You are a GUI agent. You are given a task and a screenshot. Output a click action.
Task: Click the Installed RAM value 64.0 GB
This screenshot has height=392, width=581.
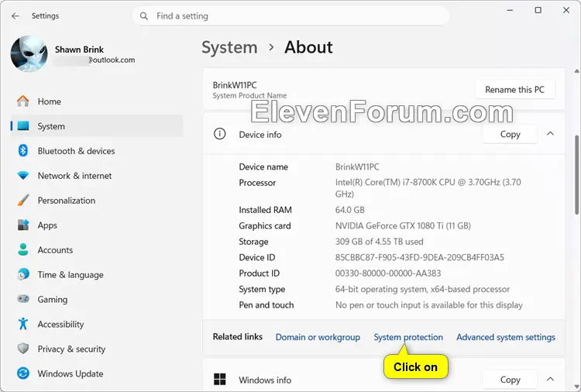[350, 210]
